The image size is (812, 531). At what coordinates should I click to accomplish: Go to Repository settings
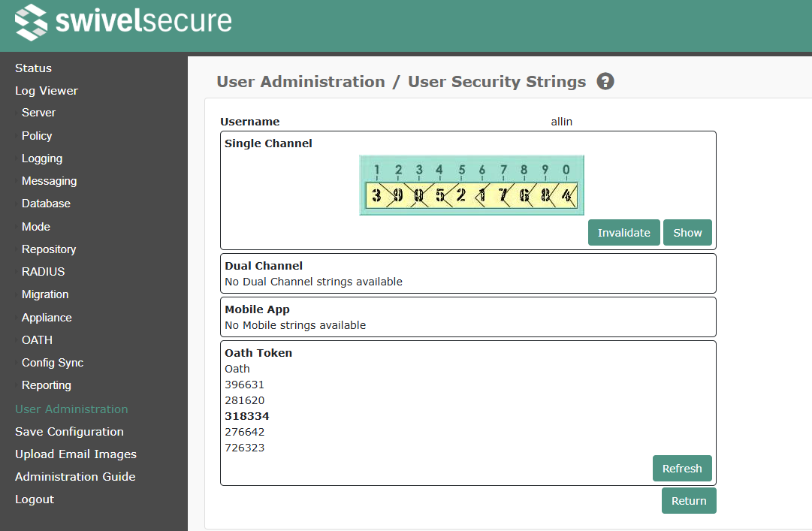point(49,249)
